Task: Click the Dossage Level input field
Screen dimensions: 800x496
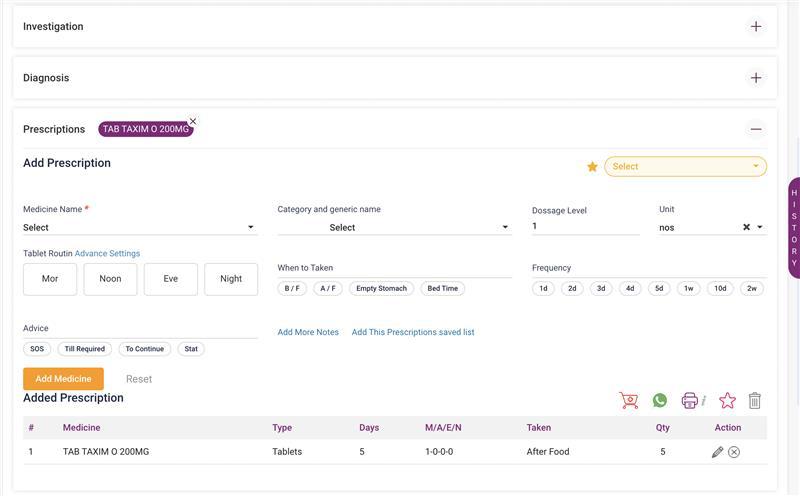Action: (585, 226)
